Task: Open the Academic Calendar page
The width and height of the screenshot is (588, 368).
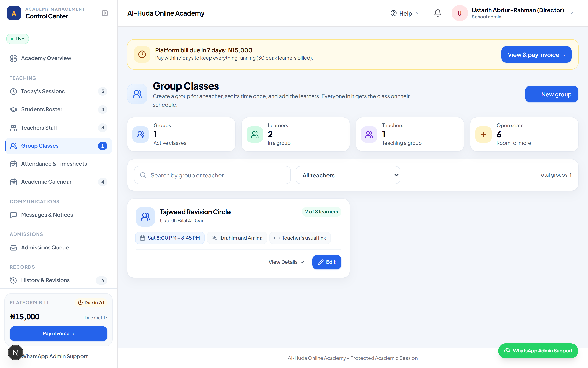Action: (x=59, y=182)
